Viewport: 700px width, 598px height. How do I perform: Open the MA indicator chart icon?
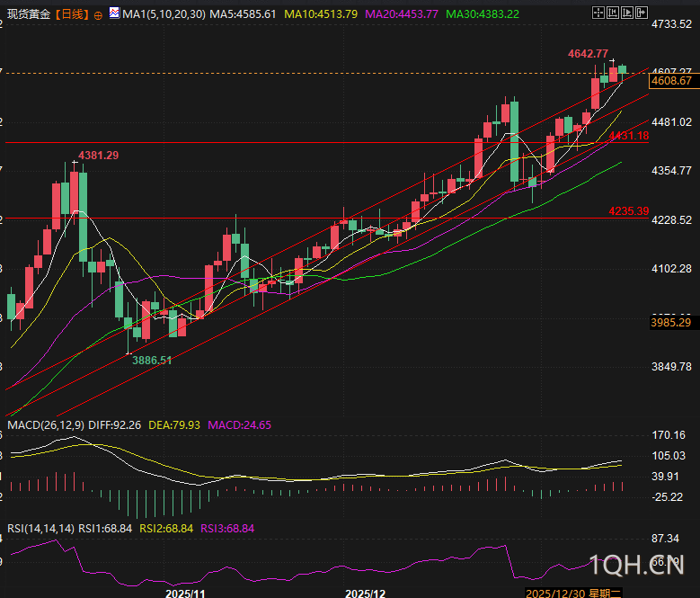coord(114,13)
